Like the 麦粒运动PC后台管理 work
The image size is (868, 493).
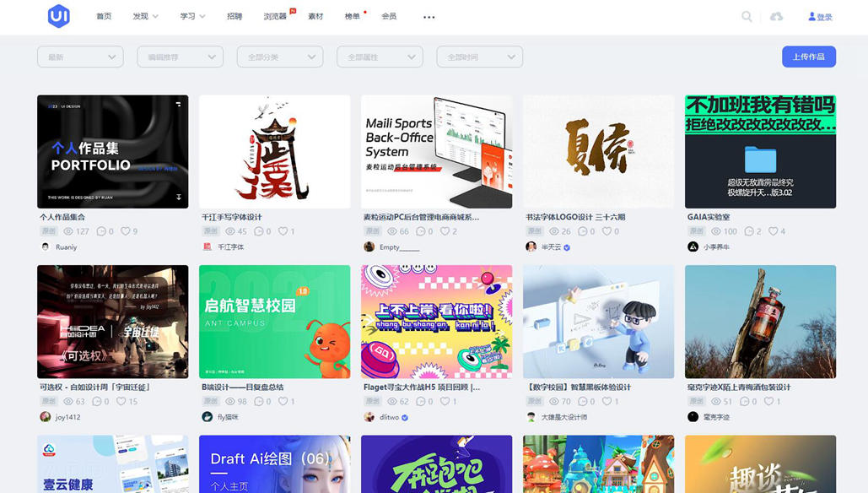pos(445,231)
